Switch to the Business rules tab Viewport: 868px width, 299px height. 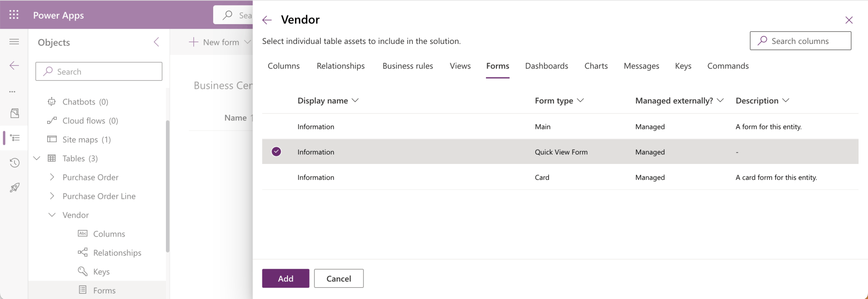click(x=408, y=66)
